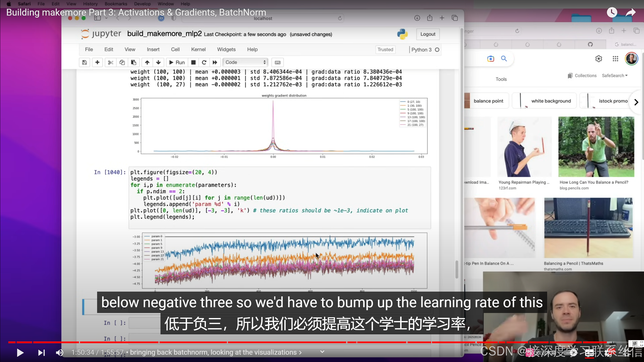Click the cut cells scissors icon

point(110,62)
